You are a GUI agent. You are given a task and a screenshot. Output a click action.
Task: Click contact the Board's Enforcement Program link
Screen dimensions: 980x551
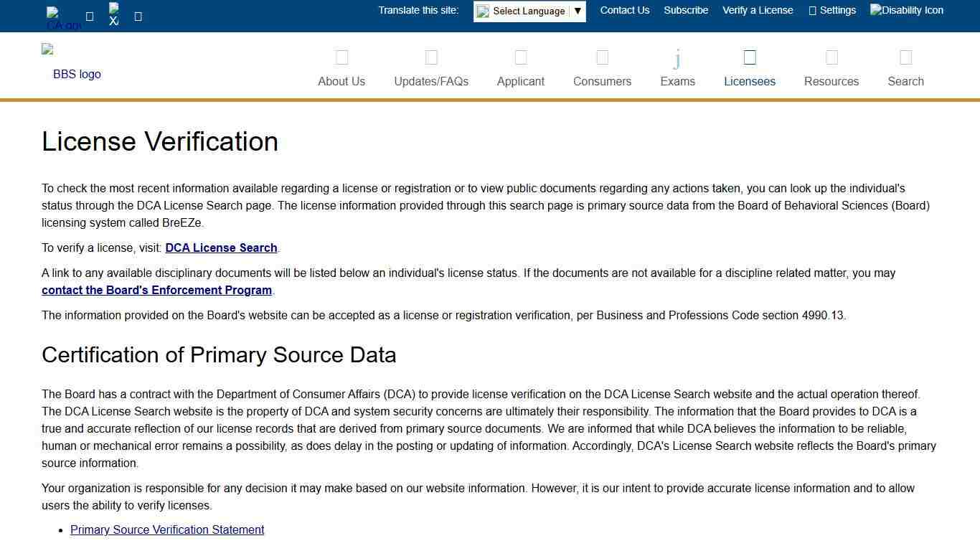pos(156,290)
